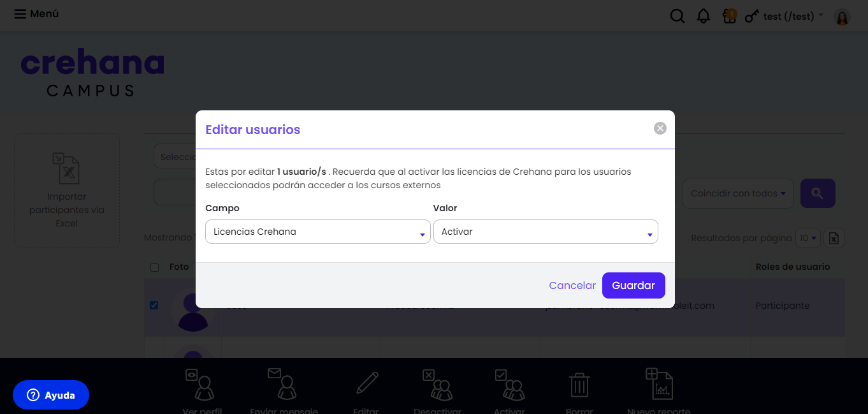The image size is (868, 414).
Task: Click the Nuevo reporte icon
Action: coord(659,383)
